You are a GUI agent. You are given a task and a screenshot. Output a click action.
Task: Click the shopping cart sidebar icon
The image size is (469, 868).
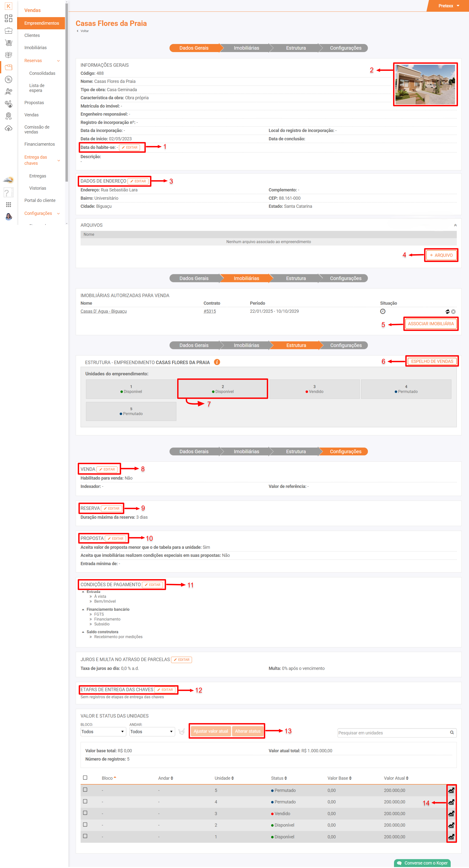click(x=8, y=43)
